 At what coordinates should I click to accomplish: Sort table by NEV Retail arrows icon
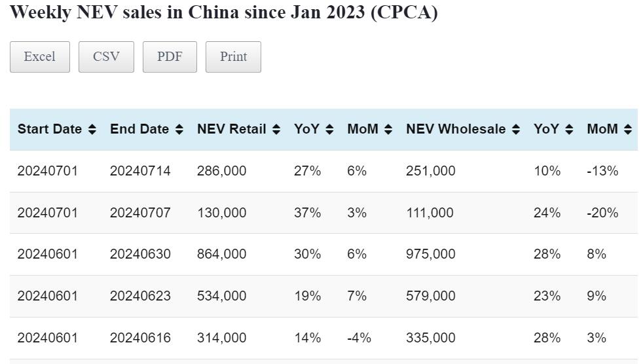[x=276, y=130]
